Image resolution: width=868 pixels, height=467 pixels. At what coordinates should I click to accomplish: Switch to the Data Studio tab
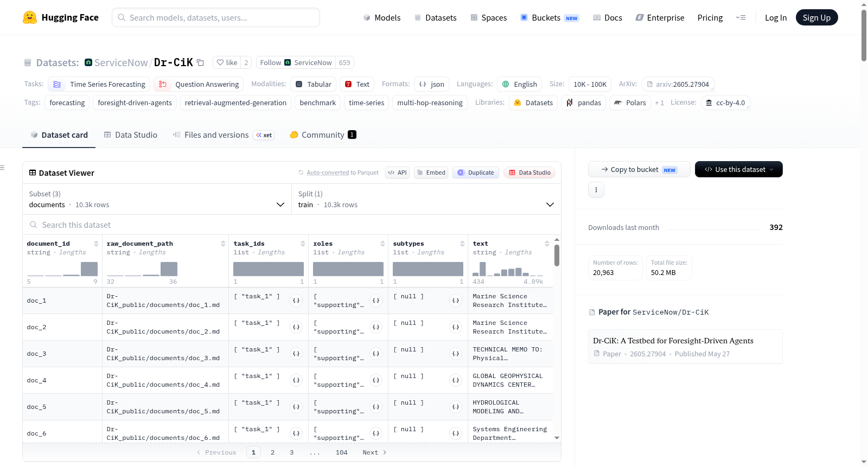tap(131, 135)
